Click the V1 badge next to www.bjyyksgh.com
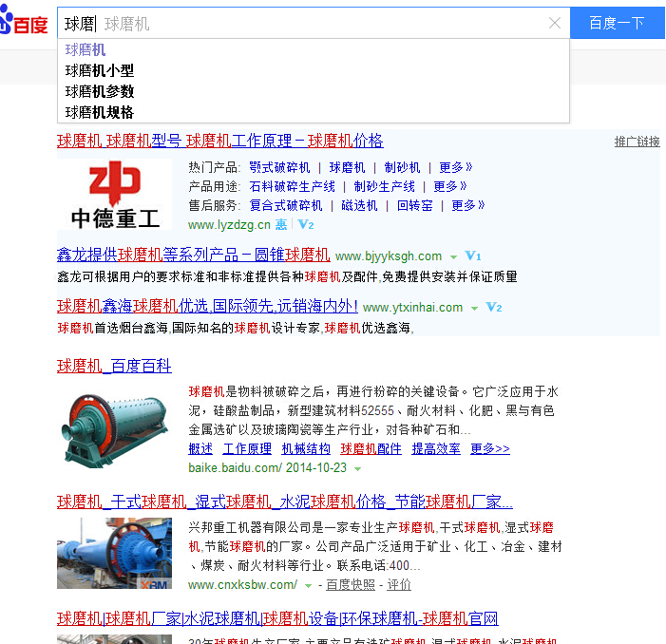 pyautogui.click(x=473, y=256)
